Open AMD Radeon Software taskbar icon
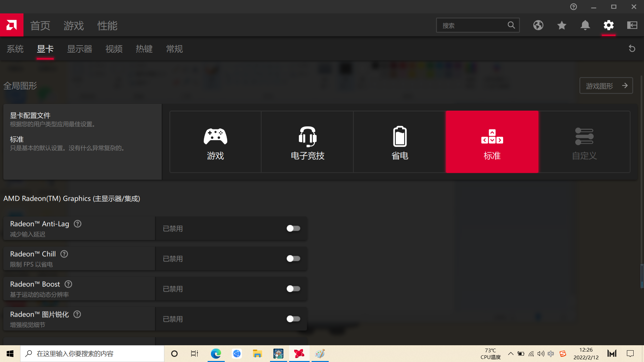The width and height of the screenshot is (644, 362). coord(299,354)
